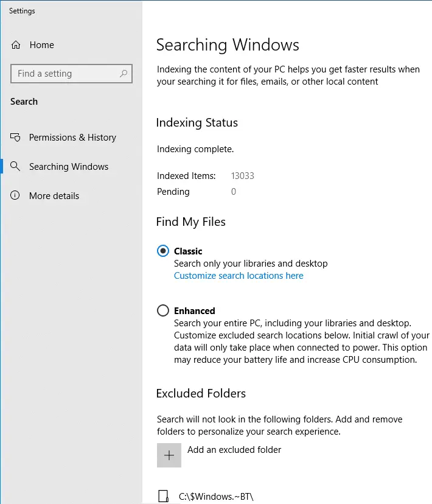Select the C:\$Windows.~BT\ excluded folder entry
The width and height of the screenshot is (432, 504).
point(216,497)
